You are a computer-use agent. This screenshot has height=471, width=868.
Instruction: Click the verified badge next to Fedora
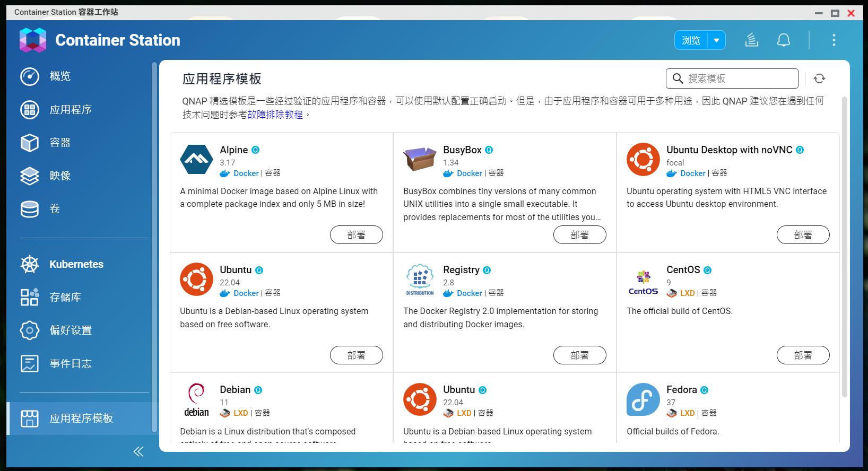pyautogui.click(x=704, y=390)
